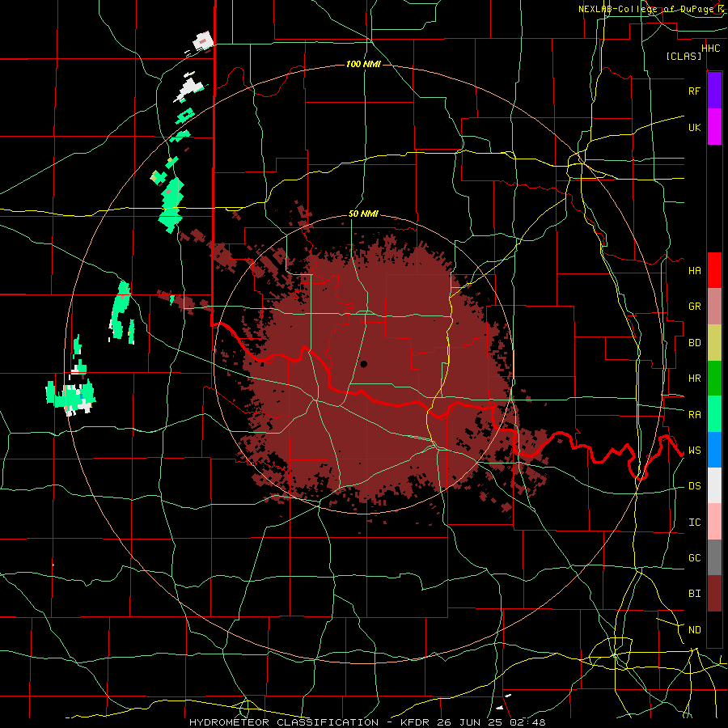Click the BI brown legend swatch
The width and height of the screenshot is (728, 728).
[x=714, y=594]
